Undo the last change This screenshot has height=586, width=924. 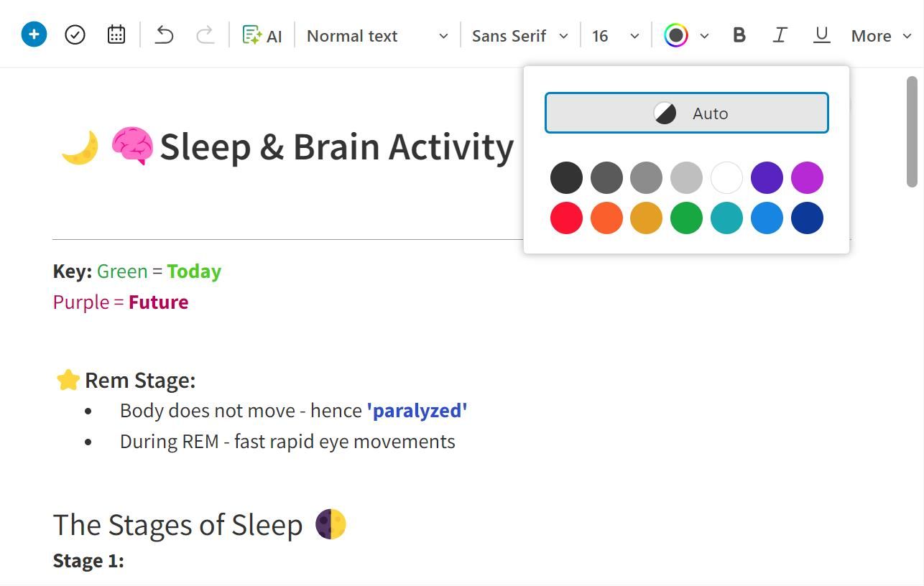click(x=163, y=34)
